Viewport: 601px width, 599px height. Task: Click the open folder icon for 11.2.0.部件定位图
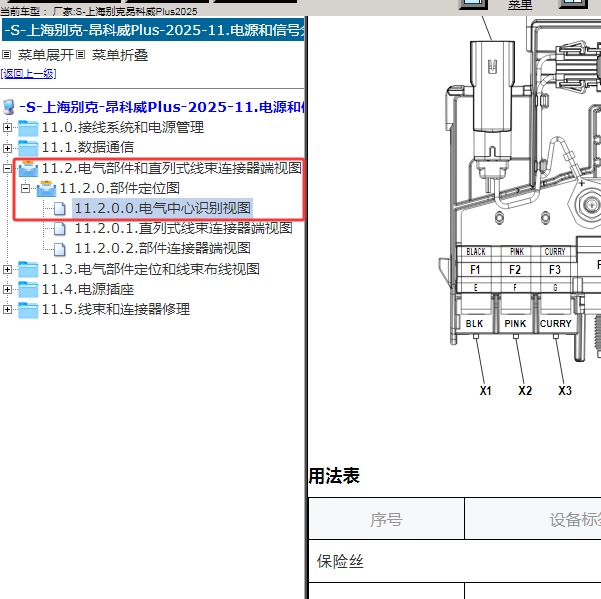pyautogui.click(x=46, y=189)
